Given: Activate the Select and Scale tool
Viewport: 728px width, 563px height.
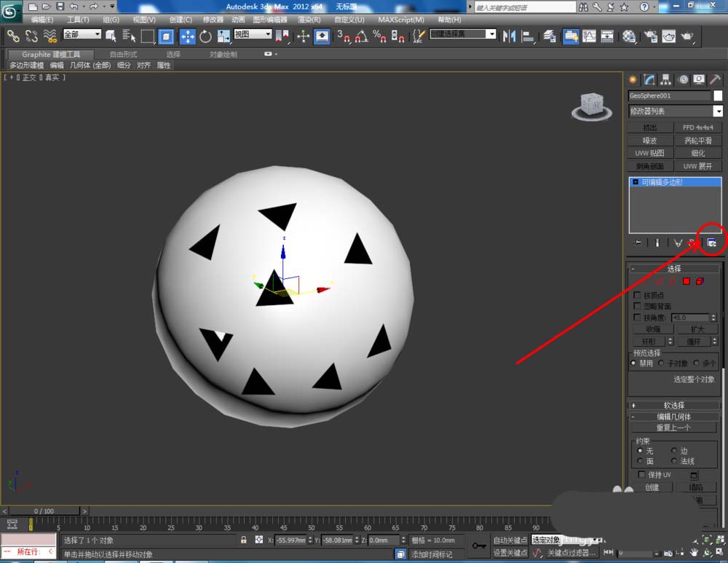Looking at the screenshot, I should [223, 36].
